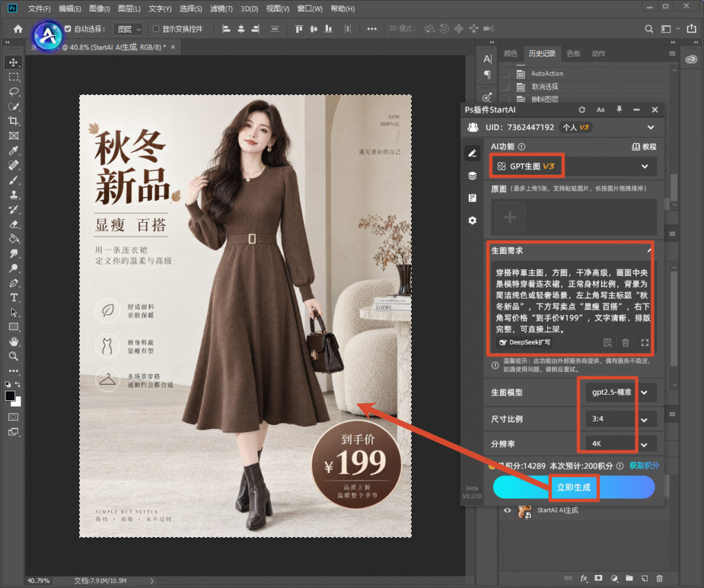Click the Home icon in options bar
704x588 pixels.
pyautogui.click(x=18, y=29)
